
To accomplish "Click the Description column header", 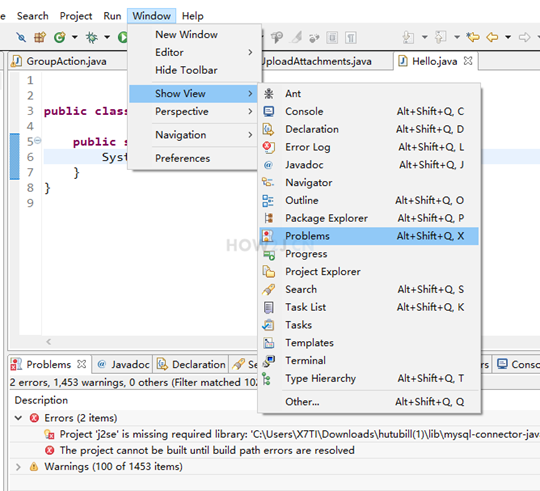I will [41, 400].
